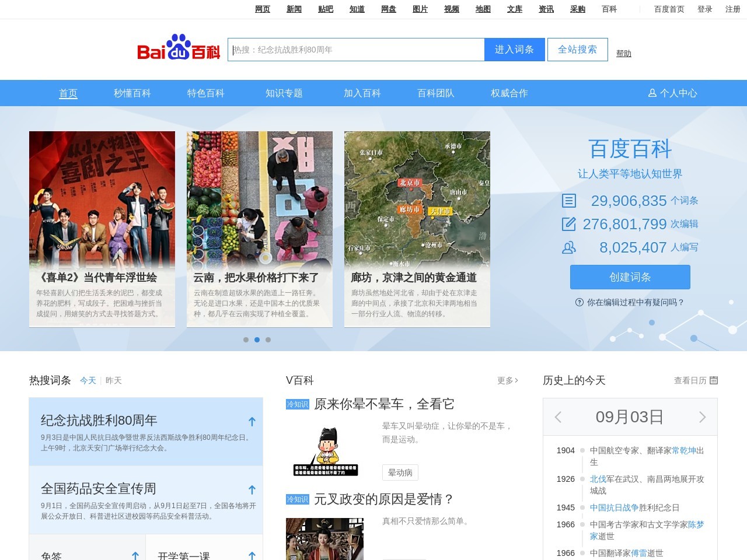747x560 pixels.
Task: Click the edit pencil icon beside 276,801,799
Action: tap(568, 224)
